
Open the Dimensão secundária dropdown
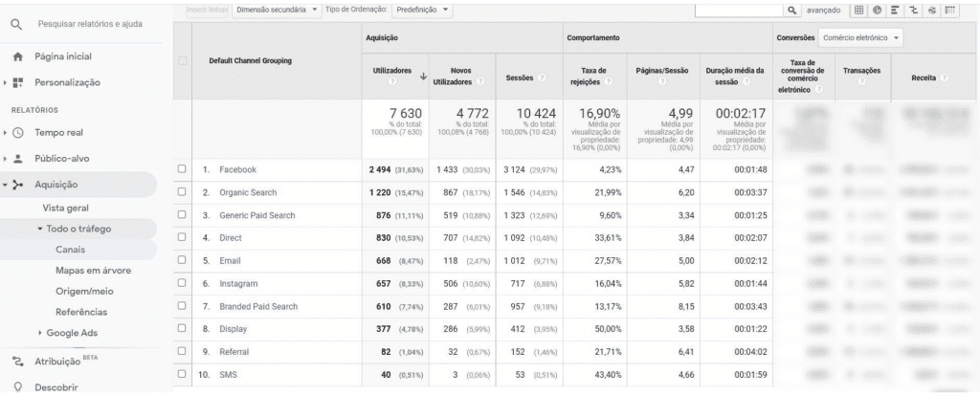[276, 10]
